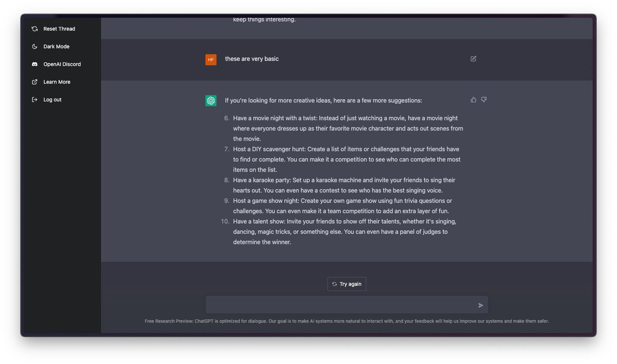Choose the Log out label
Image resolution: width=617 pixels, height=364 pixels.
click(52, 100)
